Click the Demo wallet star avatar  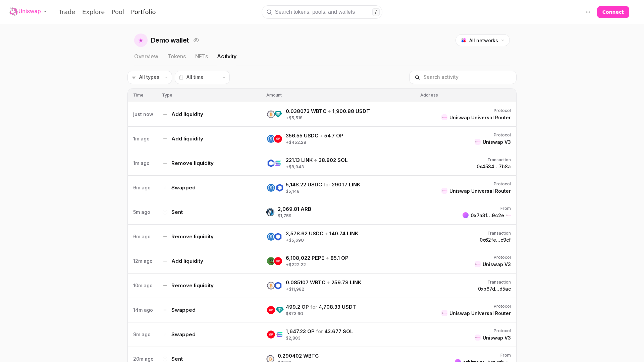click(141, 40)
